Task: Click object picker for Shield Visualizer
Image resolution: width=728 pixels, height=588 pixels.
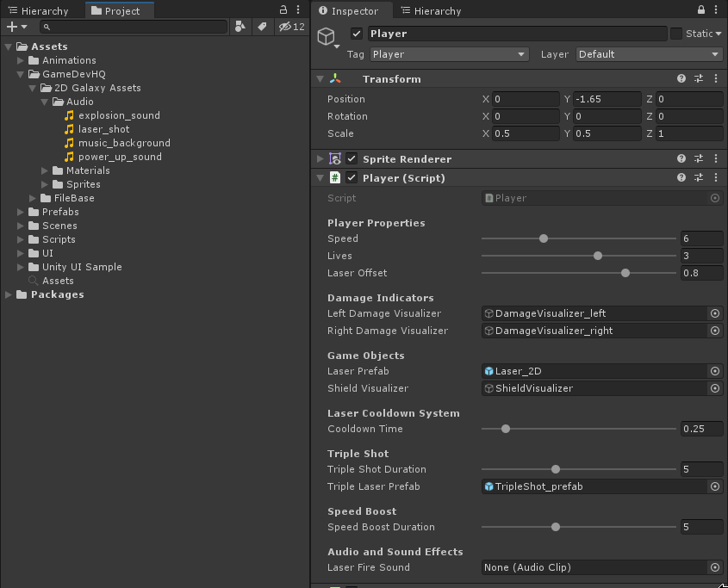Action: tap(715, 388)
